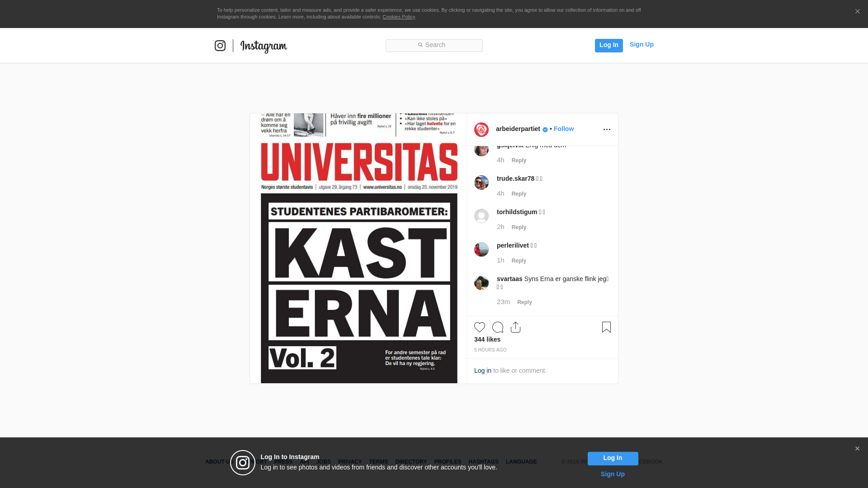Open the three-dot more options menu
868x488 pixels.
[607, 130]
